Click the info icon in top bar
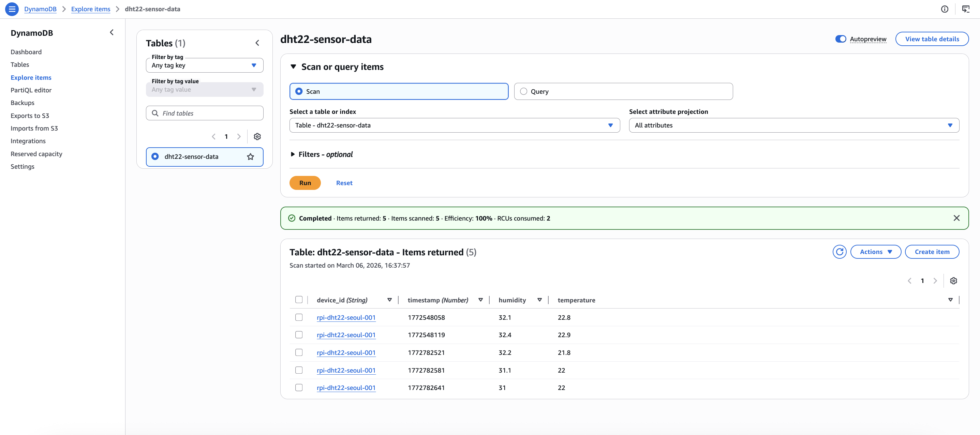980x435 pixels. tap(944, 9)
